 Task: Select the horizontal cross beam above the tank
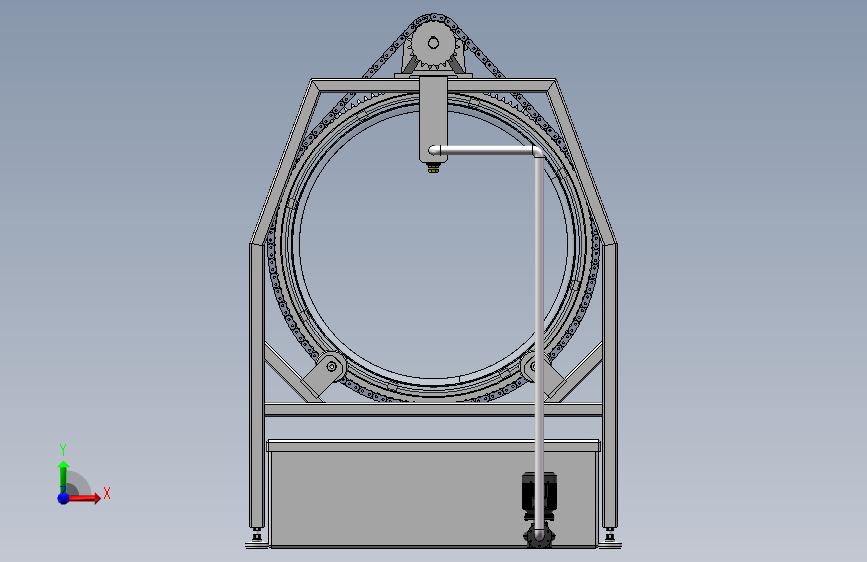[x=433, y=410]
